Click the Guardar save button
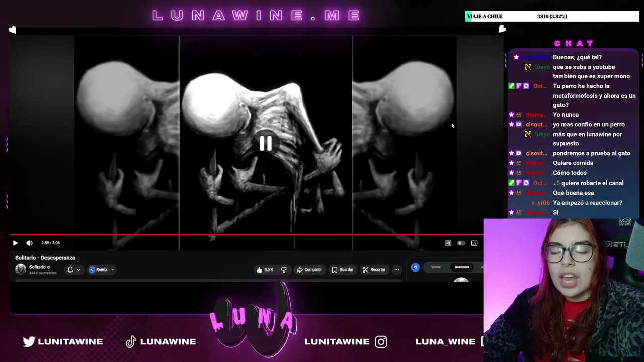 (x=342, y=270)
